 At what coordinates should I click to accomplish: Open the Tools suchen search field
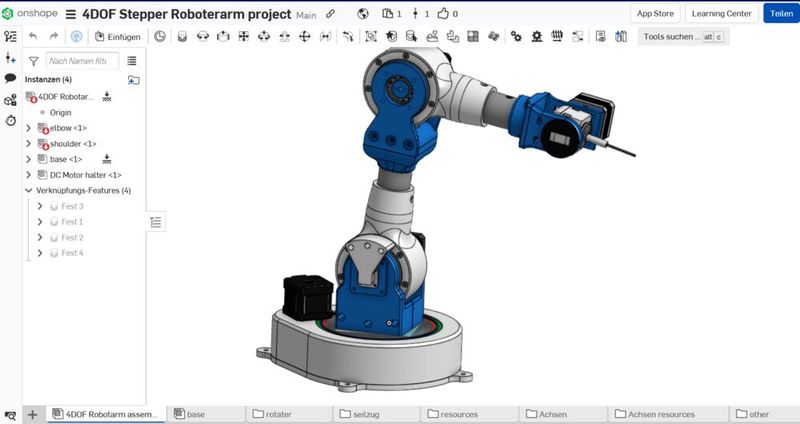(683, 37)
